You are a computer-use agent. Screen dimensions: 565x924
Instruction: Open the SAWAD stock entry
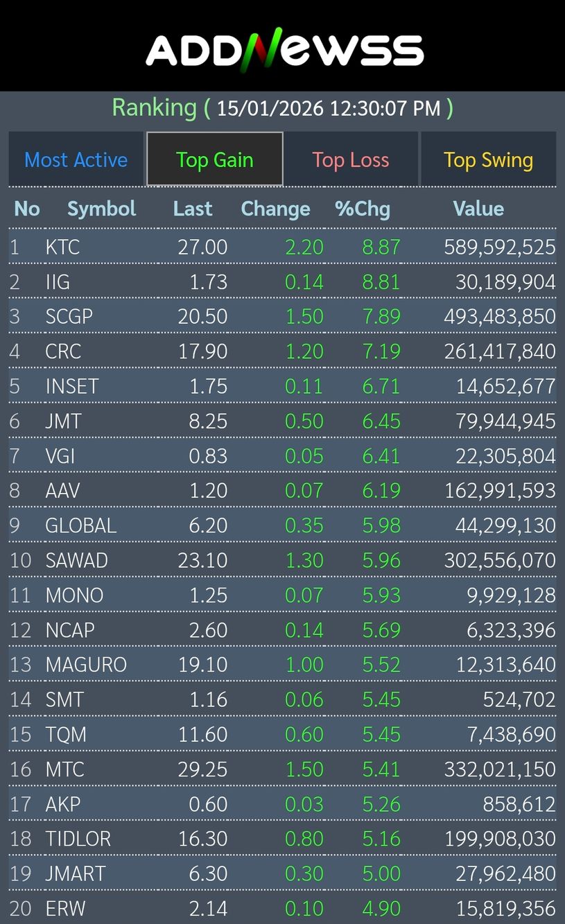[76, 560]
